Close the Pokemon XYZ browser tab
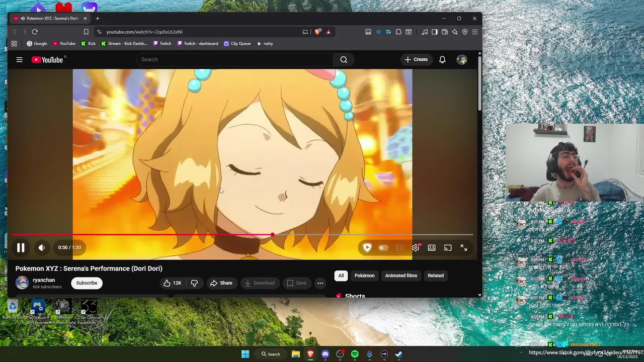 (85, 19)
